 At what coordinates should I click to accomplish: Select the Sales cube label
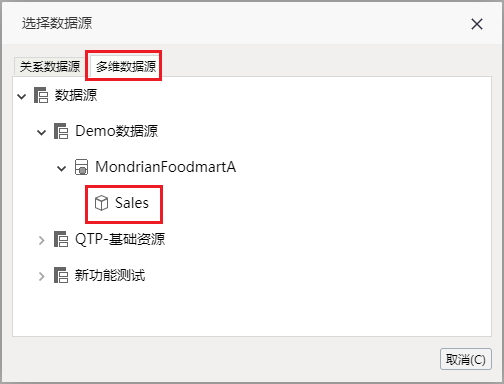tap(132, 203)
